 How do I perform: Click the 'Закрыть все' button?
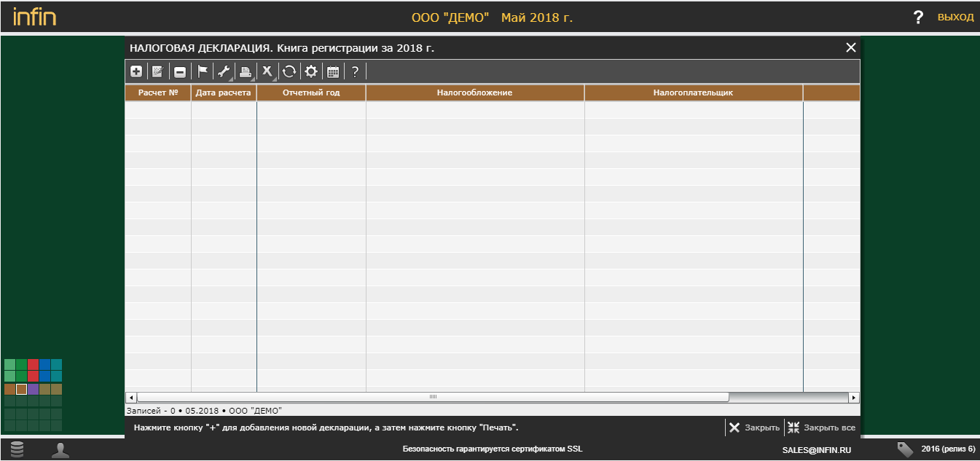(x=822, y=427)
